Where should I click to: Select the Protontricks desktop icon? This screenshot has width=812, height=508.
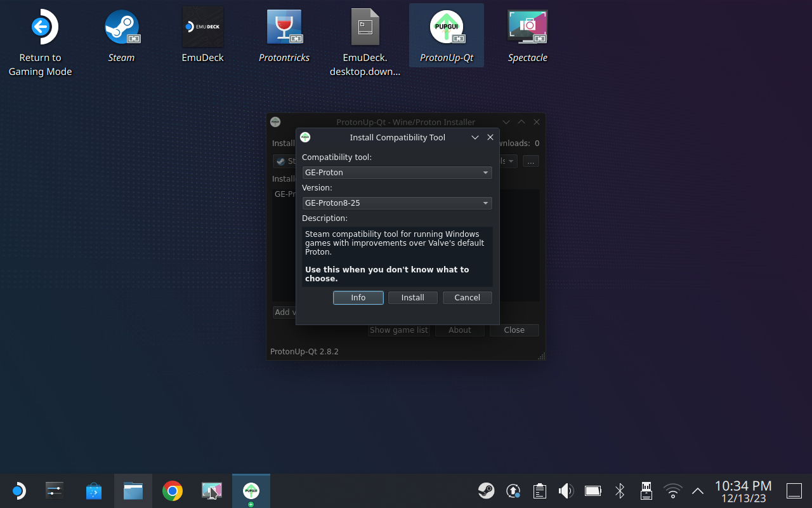pyautogui.click(x=284, y=36)
